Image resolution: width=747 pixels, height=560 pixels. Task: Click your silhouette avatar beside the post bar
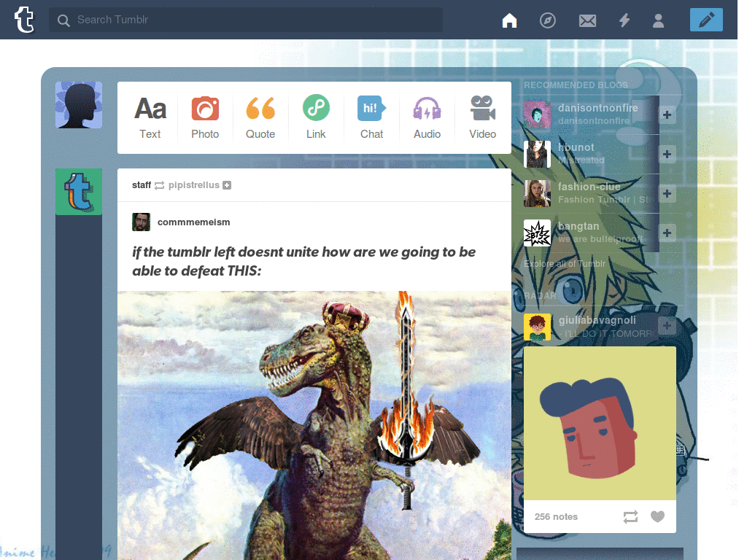tap(79, 105)
